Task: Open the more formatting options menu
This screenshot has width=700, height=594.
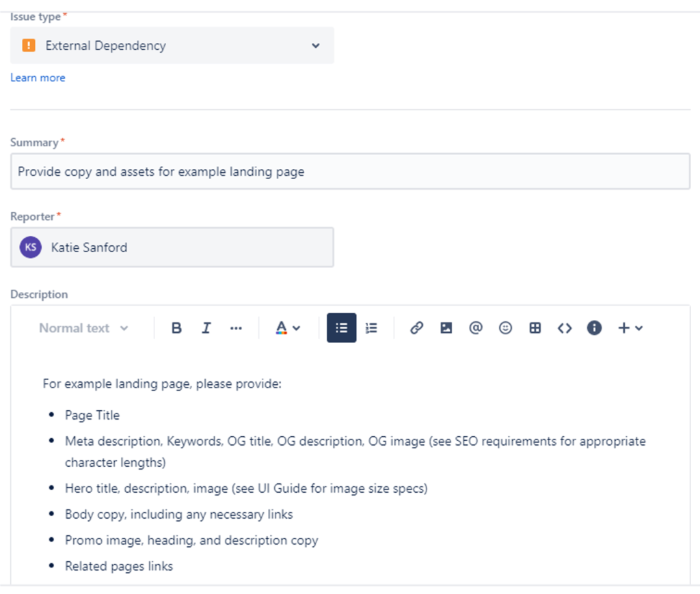Action: tap(236, 327)
